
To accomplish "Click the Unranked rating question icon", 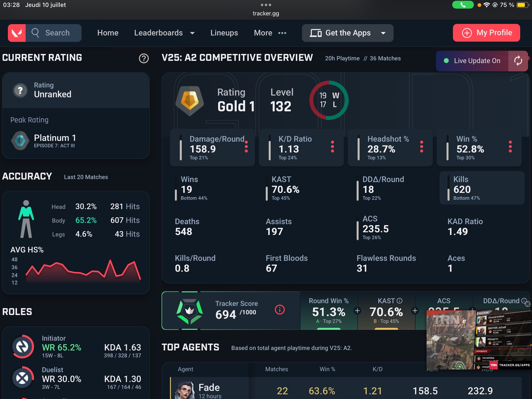I will 20,90.
